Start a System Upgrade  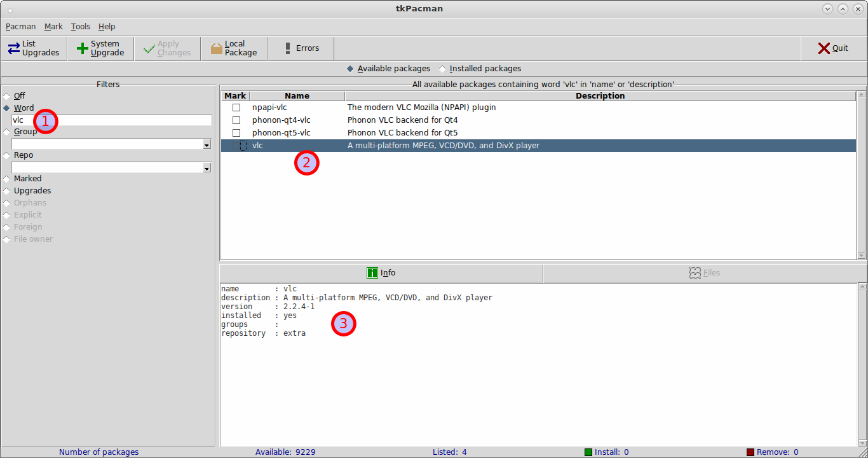tap(100, 48)
